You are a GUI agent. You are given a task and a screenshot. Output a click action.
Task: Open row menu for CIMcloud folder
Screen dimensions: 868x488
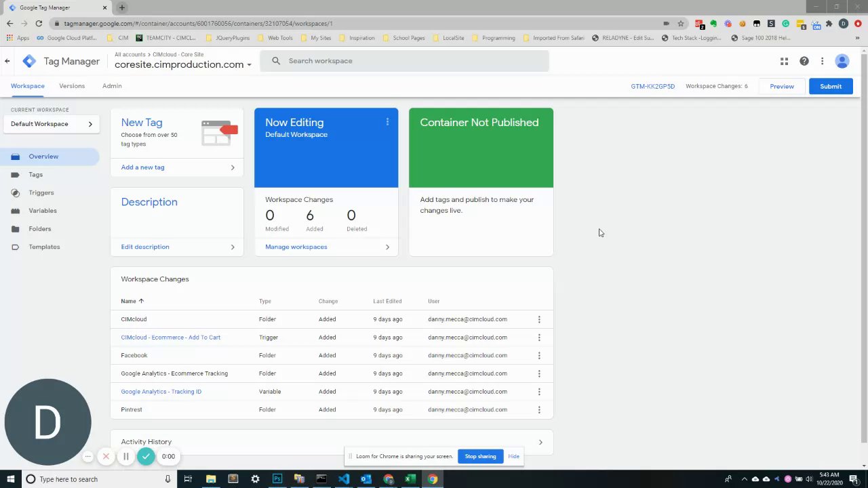(x=539, y=319)
